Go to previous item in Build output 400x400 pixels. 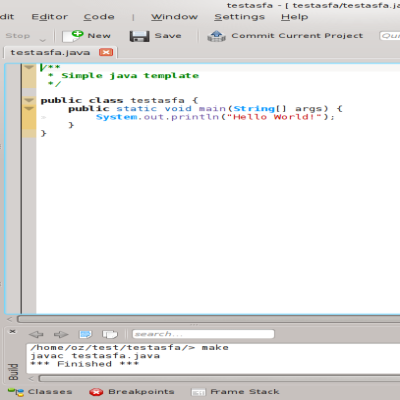pos(36,334)
